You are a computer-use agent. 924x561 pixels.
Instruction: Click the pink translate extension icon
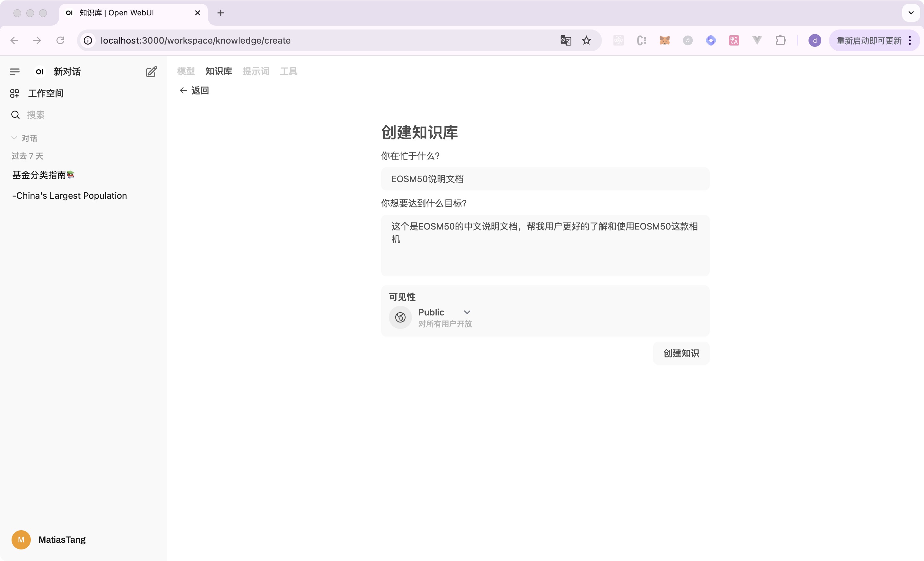[734, 40]
